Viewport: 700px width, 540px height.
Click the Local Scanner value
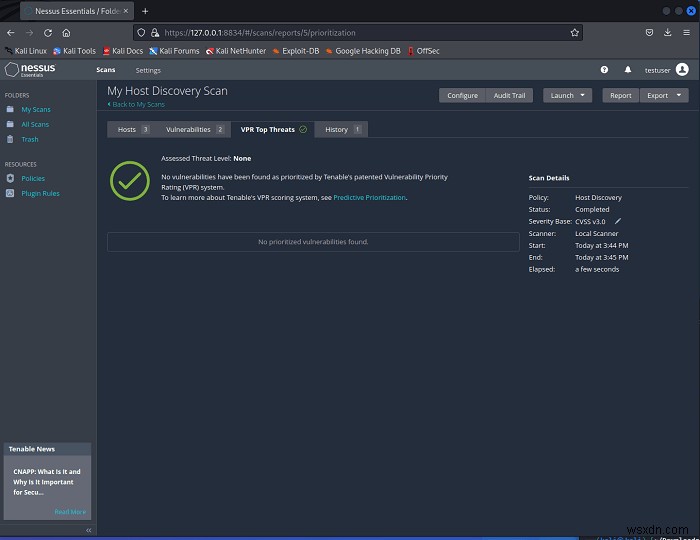click(596, 233)
